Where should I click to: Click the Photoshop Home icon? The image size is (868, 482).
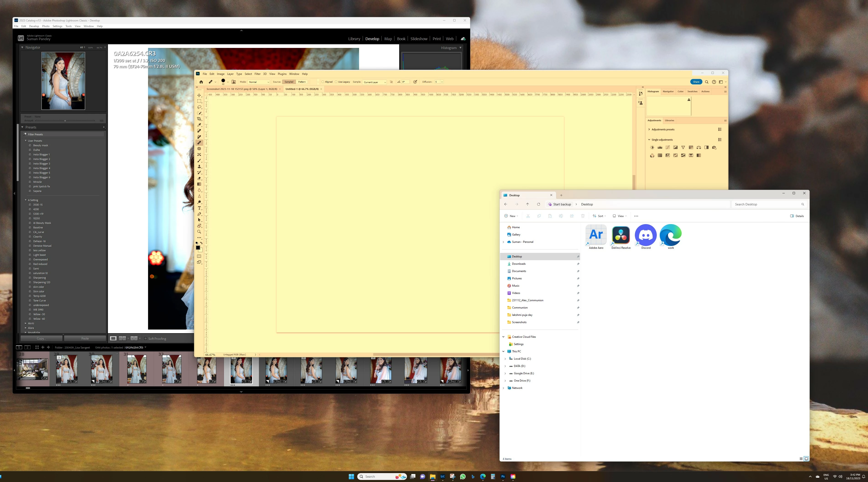click(x=201, y=82)
